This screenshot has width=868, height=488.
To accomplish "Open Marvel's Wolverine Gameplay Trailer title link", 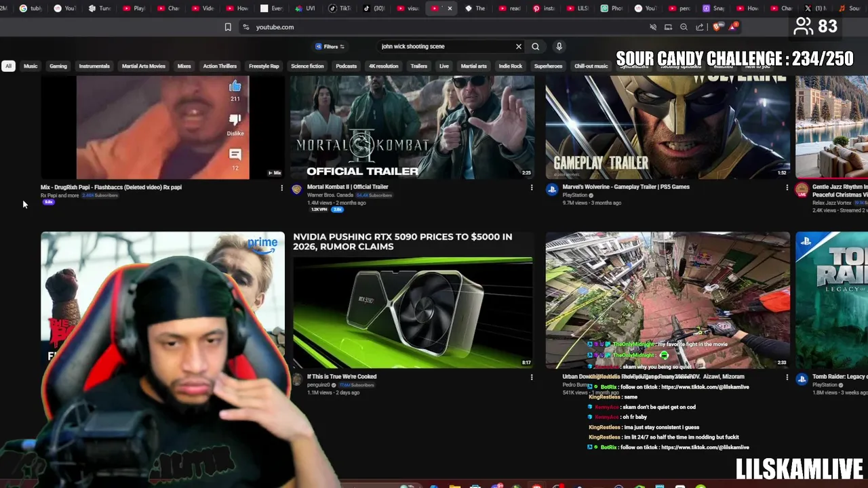I will pyautogui.click(x=626, y=187).
